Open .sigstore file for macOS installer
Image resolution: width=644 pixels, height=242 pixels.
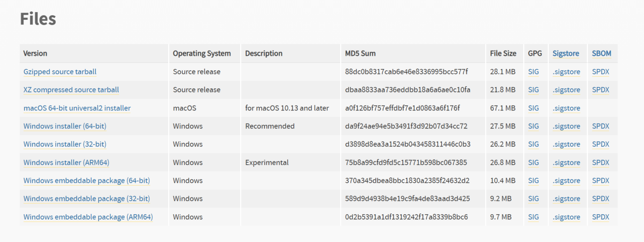point(566,108)
